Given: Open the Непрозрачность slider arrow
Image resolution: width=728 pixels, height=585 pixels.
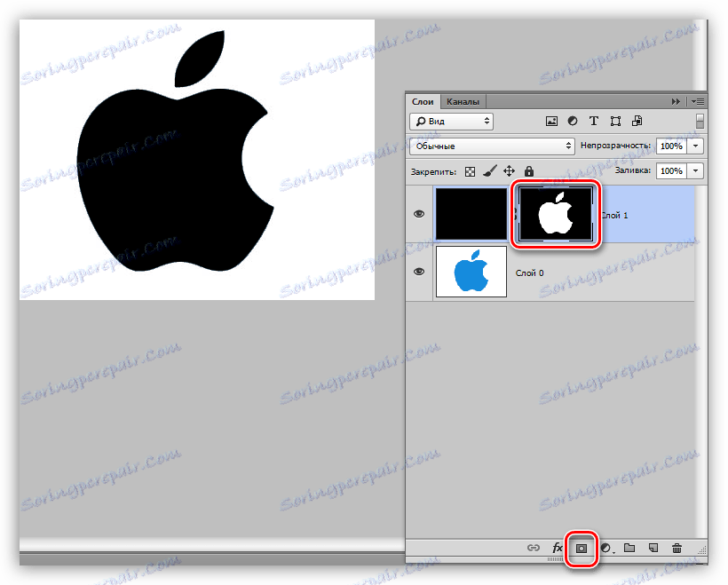Looking at the screenshot, I should point(695,146).
